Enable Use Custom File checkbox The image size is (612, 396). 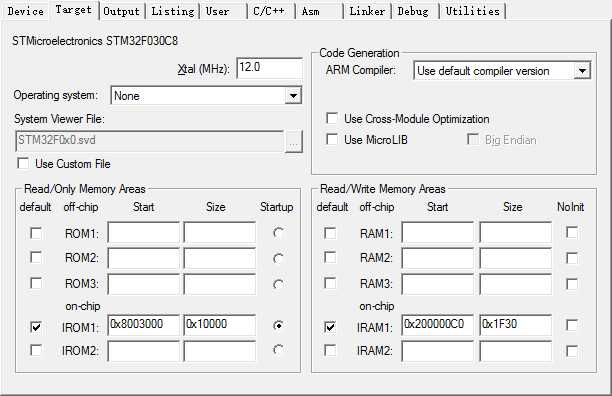click(23, 163)
